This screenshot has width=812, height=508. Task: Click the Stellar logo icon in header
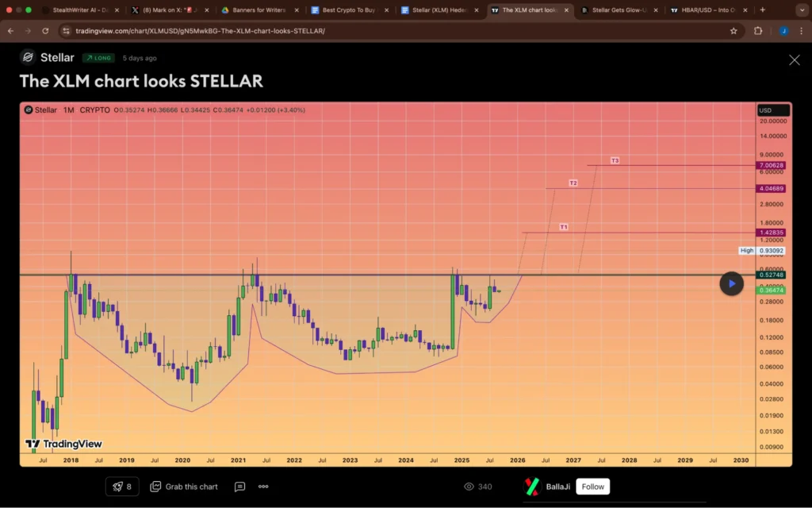(28, 57)
